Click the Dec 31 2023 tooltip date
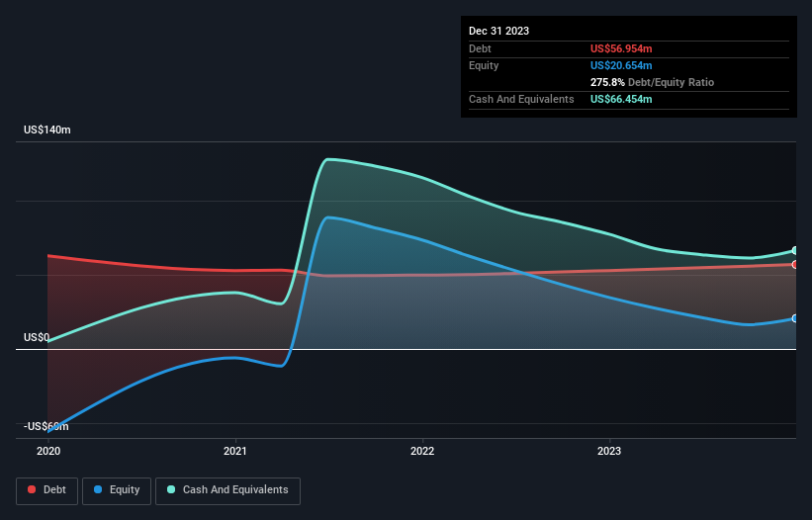The width and height of the screenshot is (812, 520). (x=498, y=31)
